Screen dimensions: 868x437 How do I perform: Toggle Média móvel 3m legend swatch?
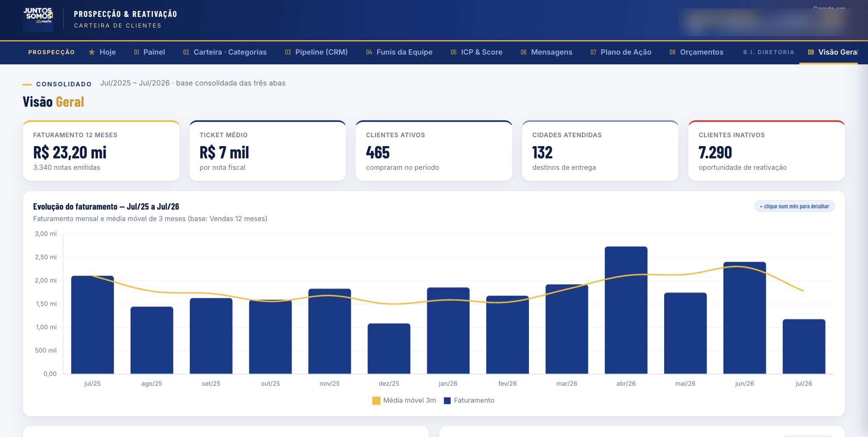click(x=376, y=401)
